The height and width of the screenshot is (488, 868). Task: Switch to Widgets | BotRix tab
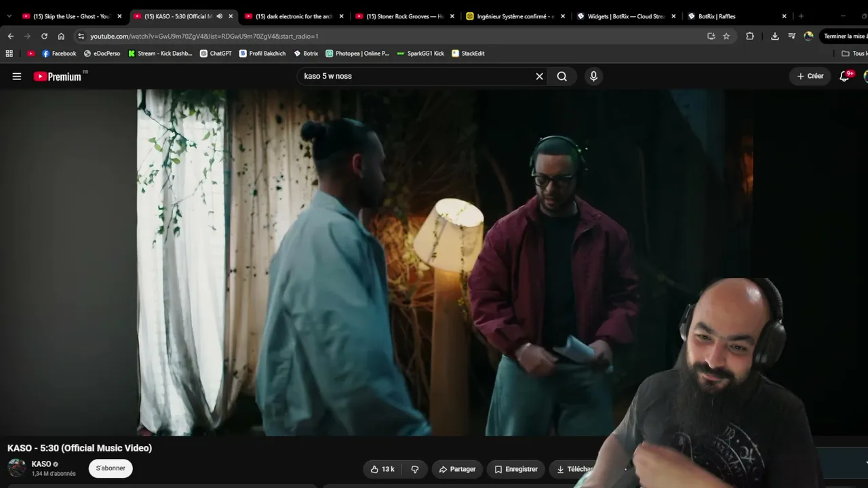point(627,16)
